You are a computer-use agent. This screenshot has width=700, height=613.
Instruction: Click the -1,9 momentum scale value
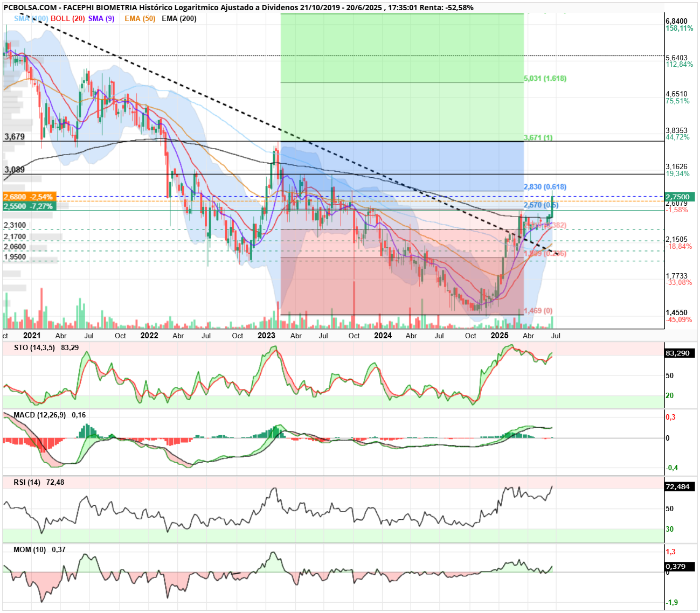tap(672, 602)
